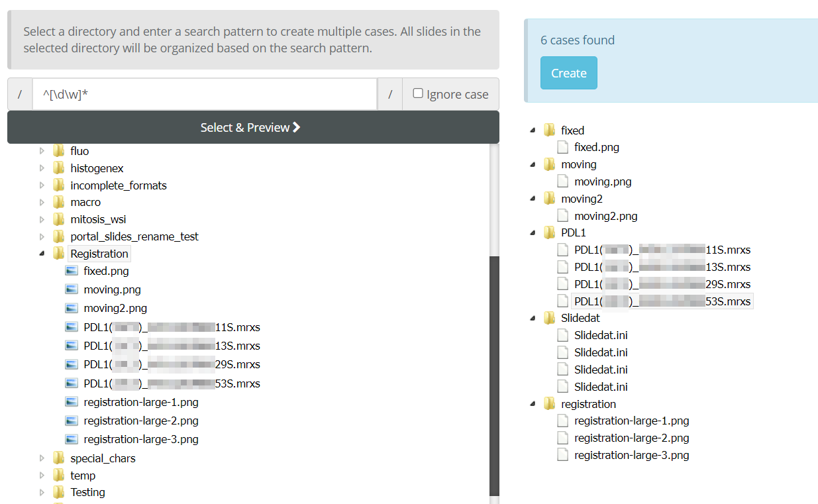Screen dimensions: 818x504
Task: Click the image icon beside fixed.png
Action: tap(72, 271)
